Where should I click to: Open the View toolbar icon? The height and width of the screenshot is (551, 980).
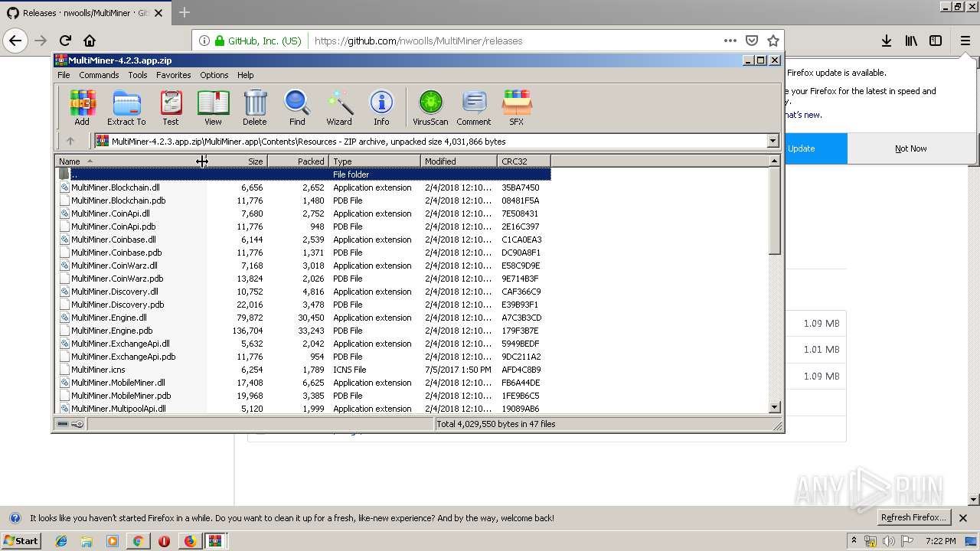[x=213, y=107]
